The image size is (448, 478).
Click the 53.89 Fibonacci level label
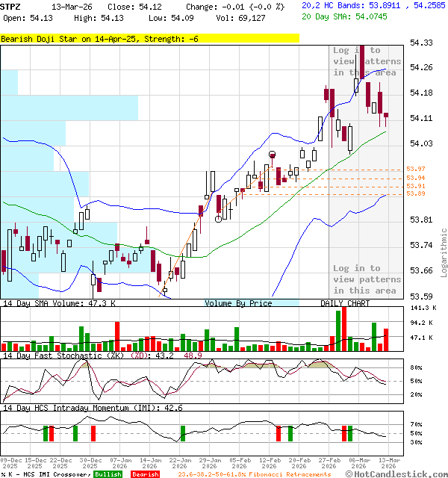[x=416, y=194]
